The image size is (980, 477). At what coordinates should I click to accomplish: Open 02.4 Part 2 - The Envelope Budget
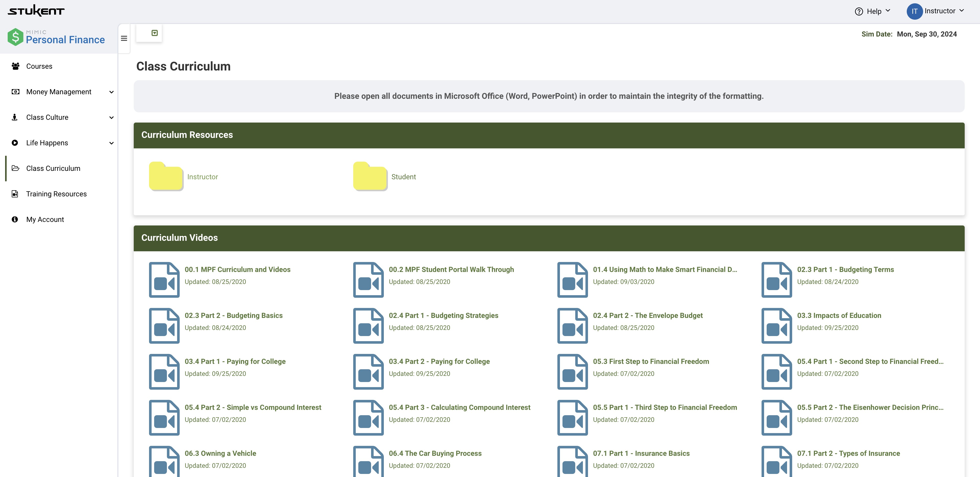pos(647,315)
